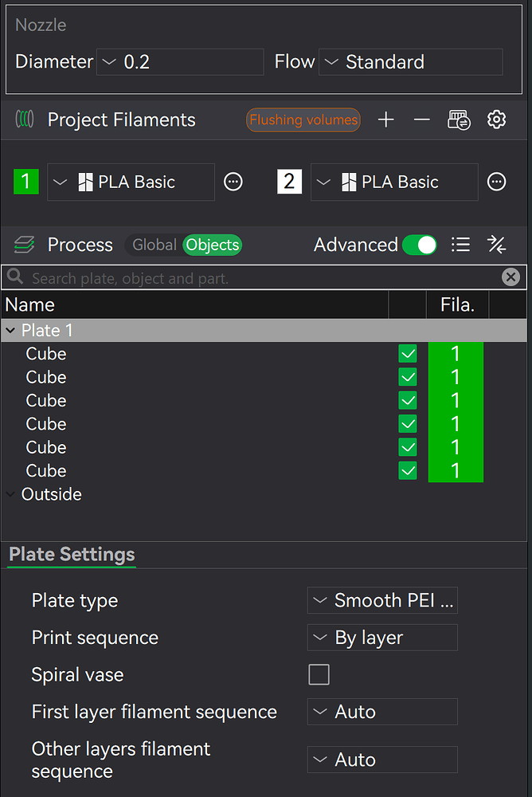The width and height of the screenshot is (532, 797).
Task: Change filament number of the first Cube
Action: pos(456,354)
